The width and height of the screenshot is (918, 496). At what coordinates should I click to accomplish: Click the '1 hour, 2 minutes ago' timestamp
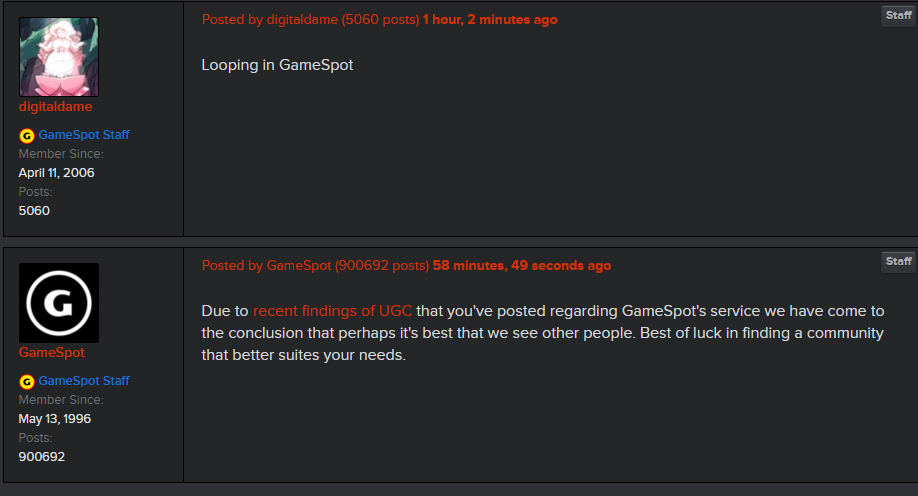pyautogui.click(x=490, y=20)
